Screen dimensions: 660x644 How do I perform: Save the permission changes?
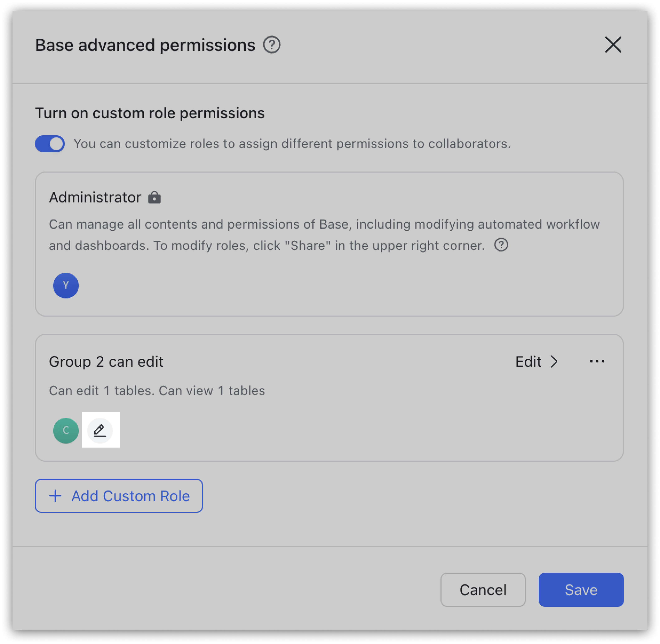tap(581, 590)
